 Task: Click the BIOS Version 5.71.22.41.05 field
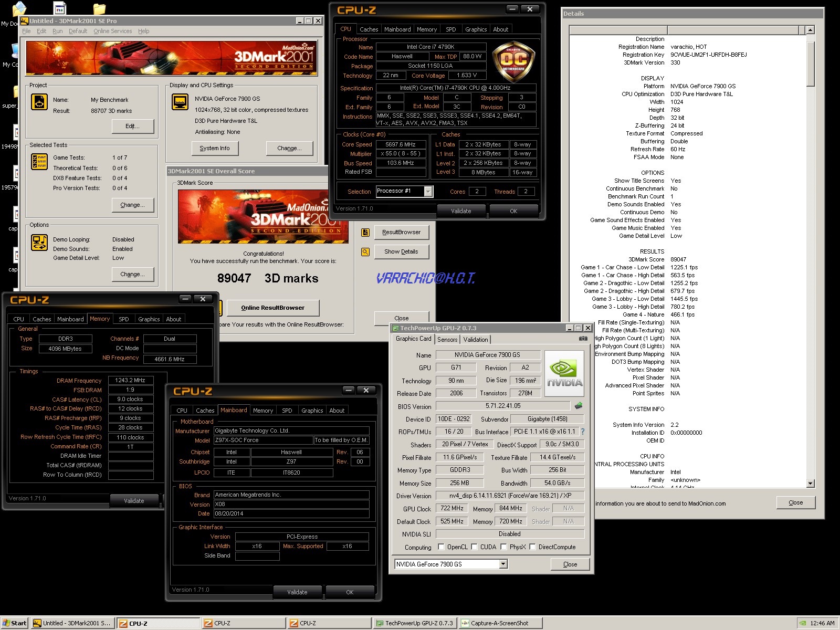(x=503, y=406)
